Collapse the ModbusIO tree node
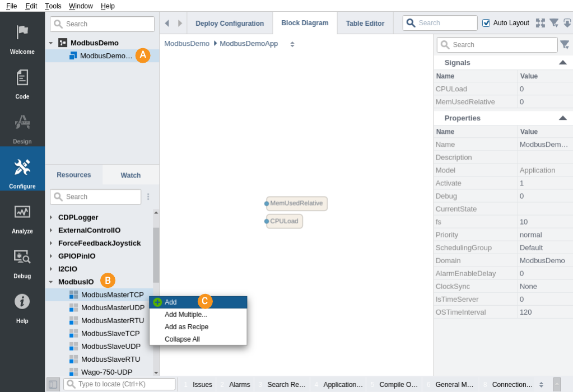Image resolution: width=573 pixels, height=392 pixels. [51, 282]
